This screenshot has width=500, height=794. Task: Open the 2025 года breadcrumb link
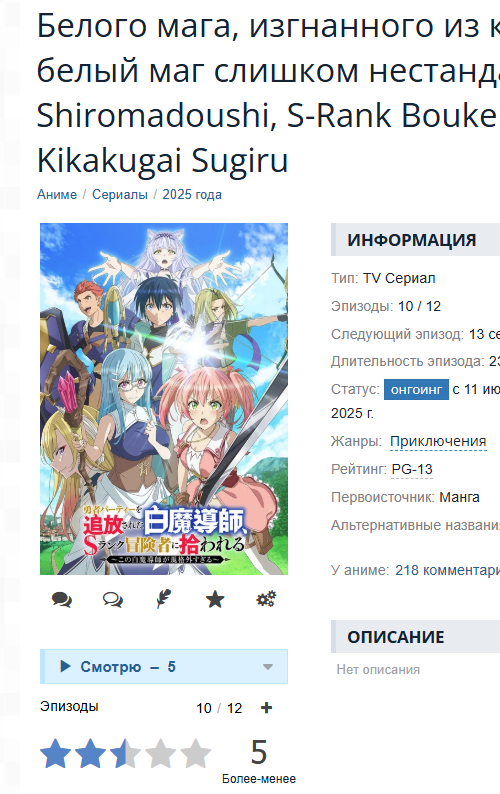point(192,194)
